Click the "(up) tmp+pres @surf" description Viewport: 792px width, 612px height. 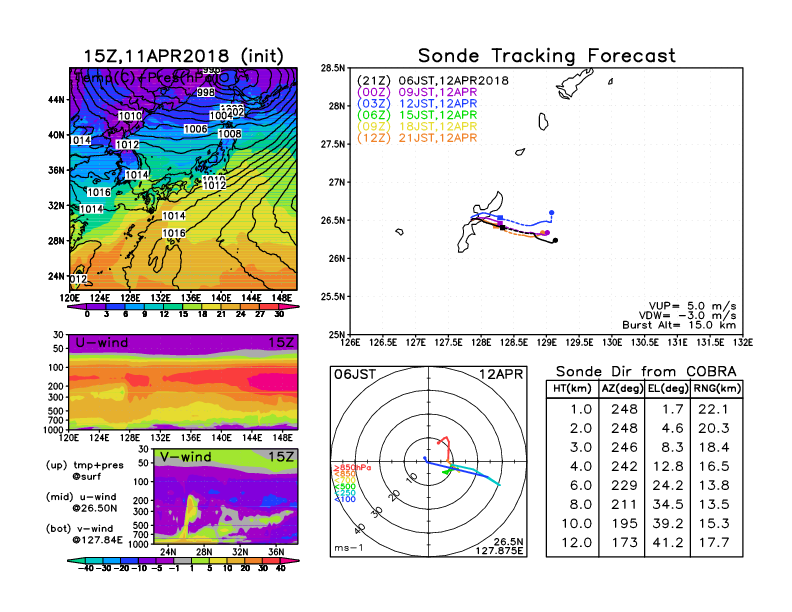[85, 471]
